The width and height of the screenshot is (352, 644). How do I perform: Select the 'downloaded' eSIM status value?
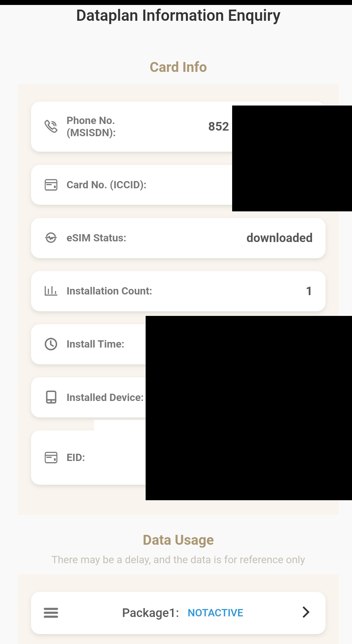tap(279, 238)
